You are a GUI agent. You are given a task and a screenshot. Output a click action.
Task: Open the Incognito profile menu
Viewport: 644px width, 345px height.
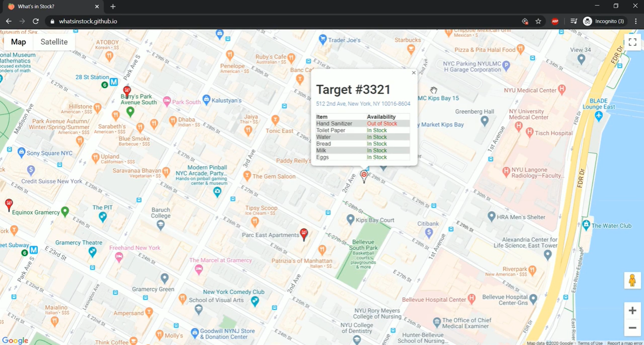[x=603, y=22]
